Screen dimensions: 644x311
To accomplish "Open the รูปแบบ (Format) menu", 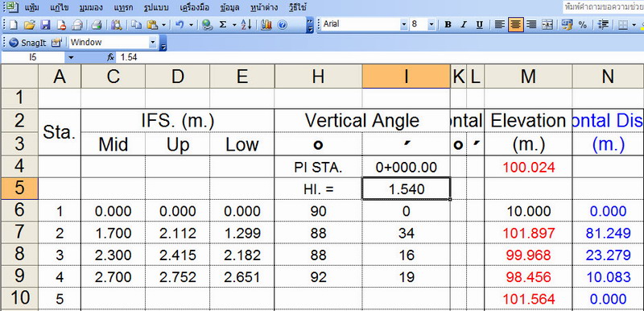I will click(x=156, y=7).
